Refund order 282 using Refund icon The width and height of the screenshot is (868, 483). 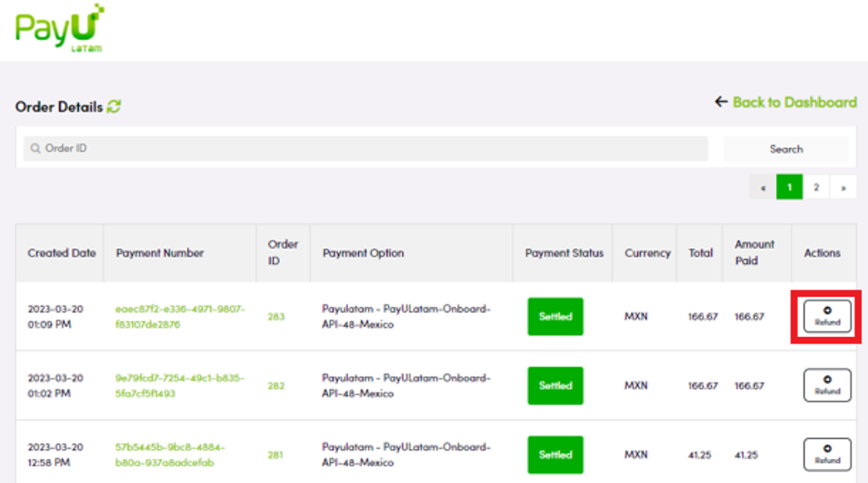(827, 385)
